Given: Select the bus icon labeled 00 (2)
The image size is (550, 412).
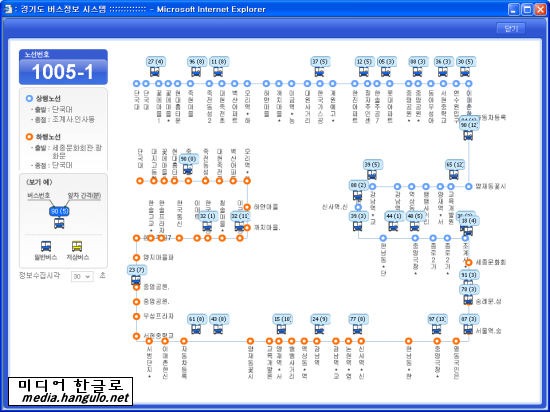Looking at the screenshot, I should (357, 195).
